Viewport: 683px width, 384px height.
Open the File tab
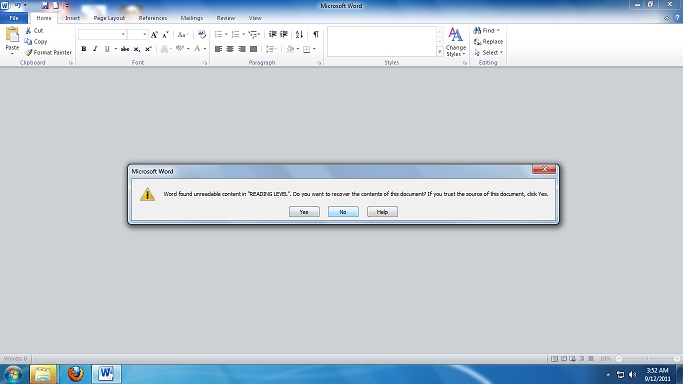[14, 18]
